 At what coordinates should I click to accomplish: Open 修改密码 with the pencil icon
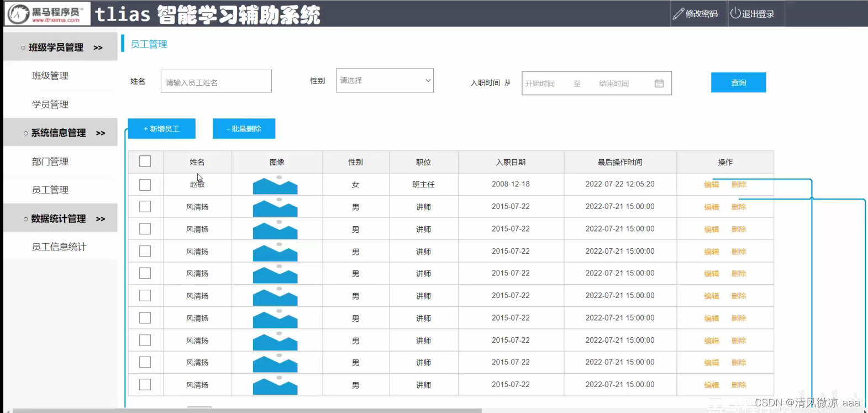pos(696,14)
